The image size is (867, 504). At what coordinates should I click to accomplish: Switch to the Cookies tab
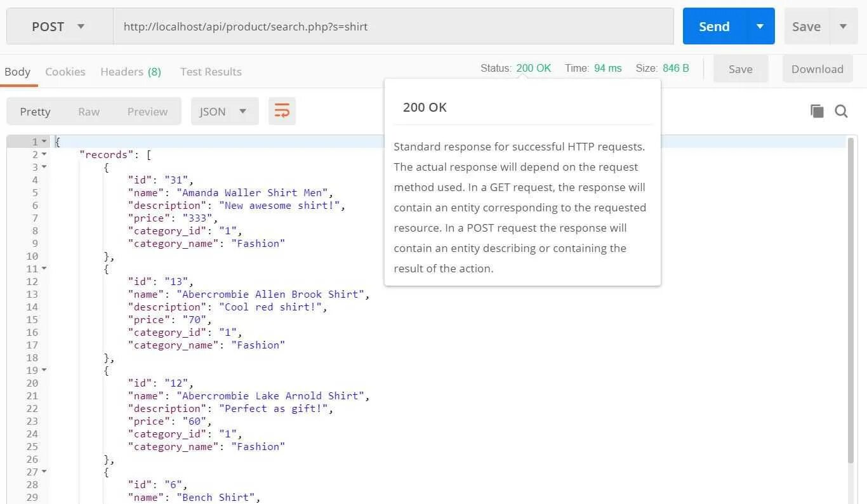65,72
